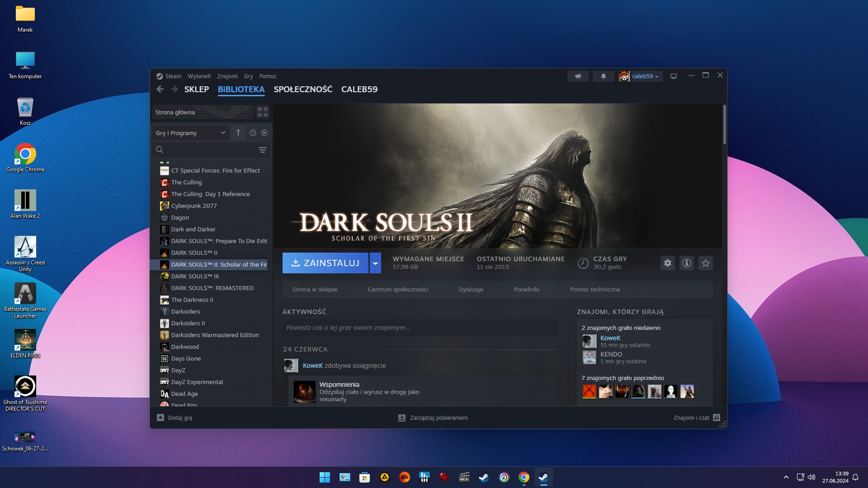Click Windows Start button on taskbar
The width and height of the screenshot is (868, 488).
(x=325, y=477)
